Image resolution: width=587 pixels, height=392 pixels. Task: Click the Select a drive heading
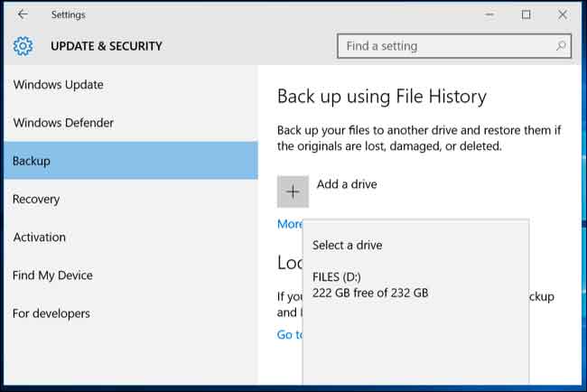(348, 246)
